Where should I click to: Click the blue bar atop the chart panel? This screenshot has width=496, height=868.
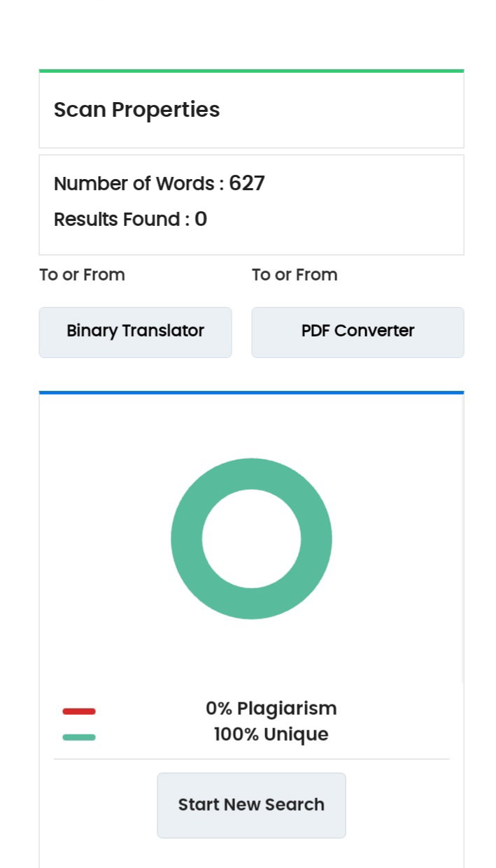coord(251,392)
